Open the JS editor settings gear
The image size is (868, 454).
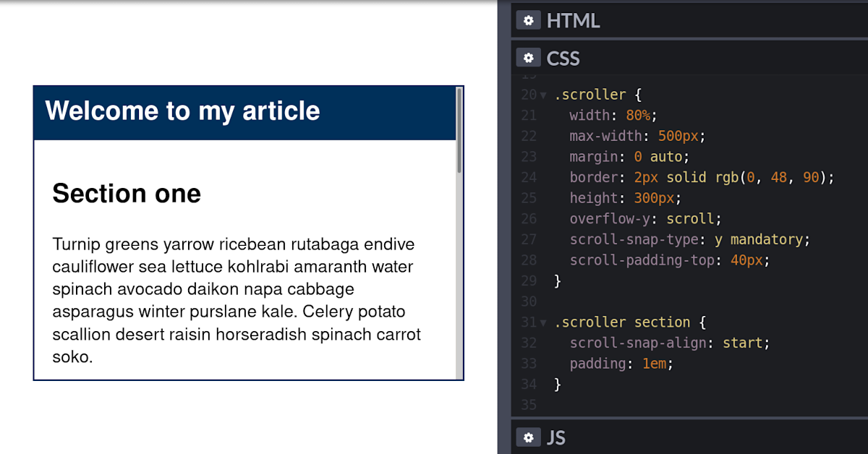(528, 437)
